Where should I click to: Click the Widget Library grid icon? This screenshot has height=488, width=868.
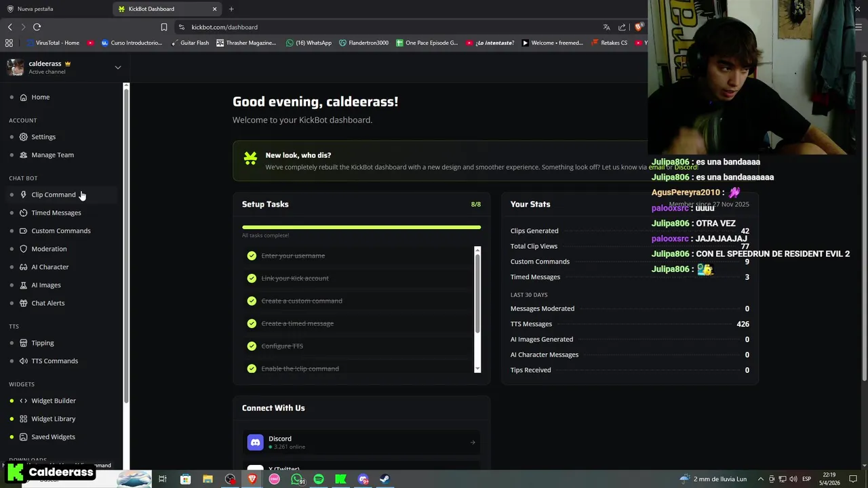[23, 419]
